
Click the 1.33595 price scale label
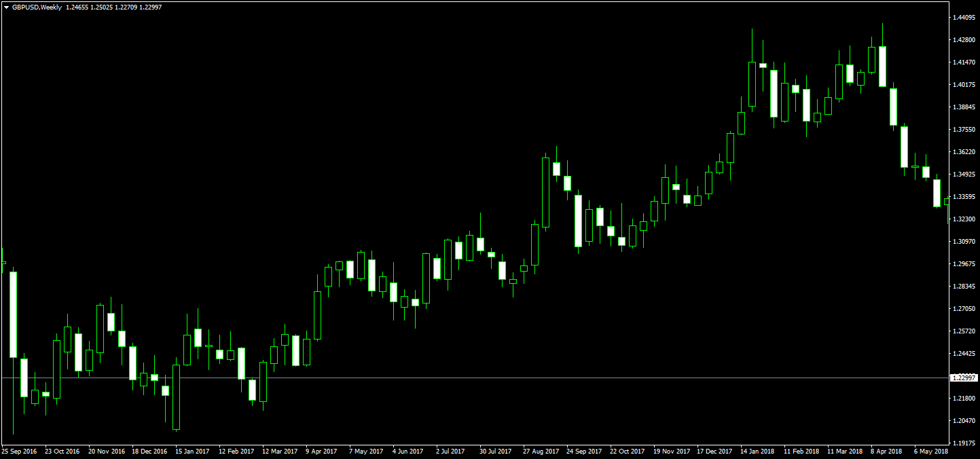[964, 196]
